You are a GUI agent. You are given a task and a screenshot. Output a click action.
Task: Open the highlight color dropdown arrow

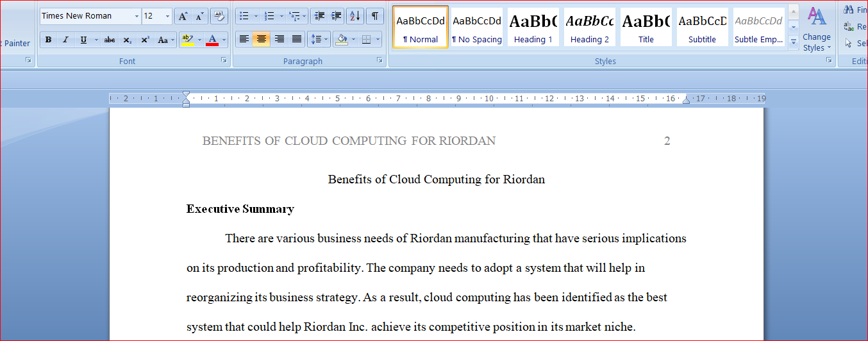[x=199, y=40]
